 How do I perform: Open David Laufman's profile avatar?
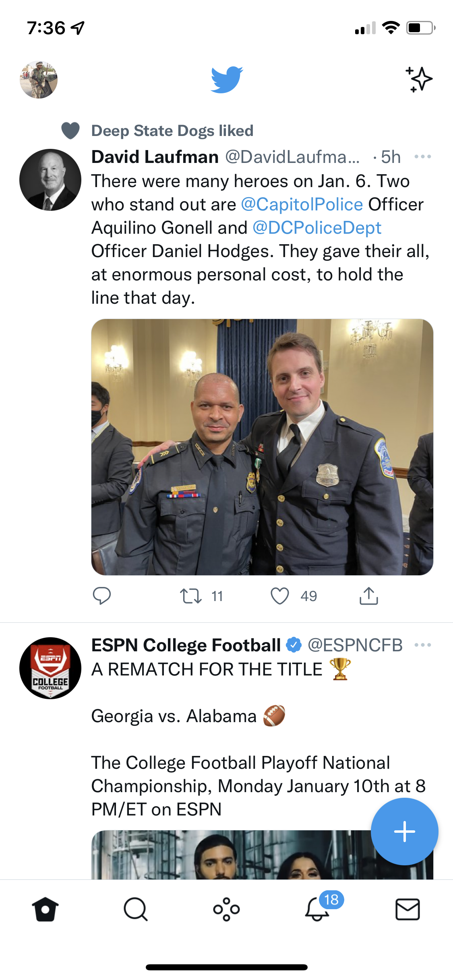click(50, 180)
